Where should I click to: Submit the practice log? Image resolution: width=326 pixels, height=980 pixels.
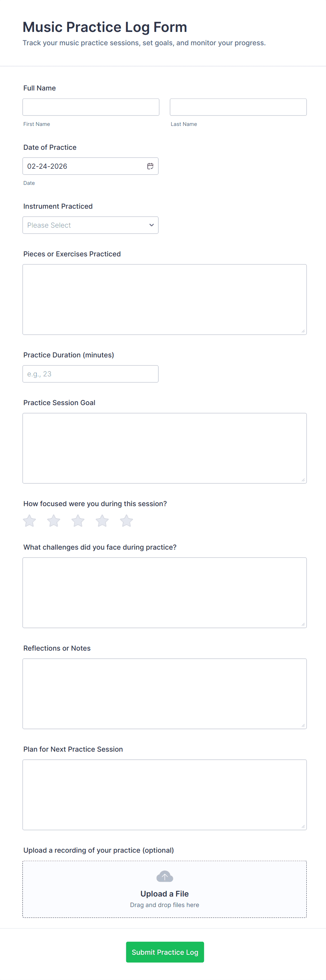coord(165,952)
